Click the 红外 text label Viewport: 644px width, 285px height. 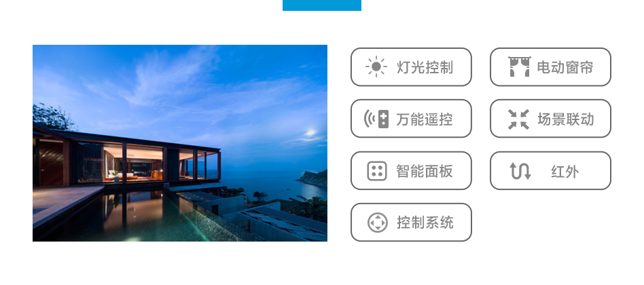[565, 172]
